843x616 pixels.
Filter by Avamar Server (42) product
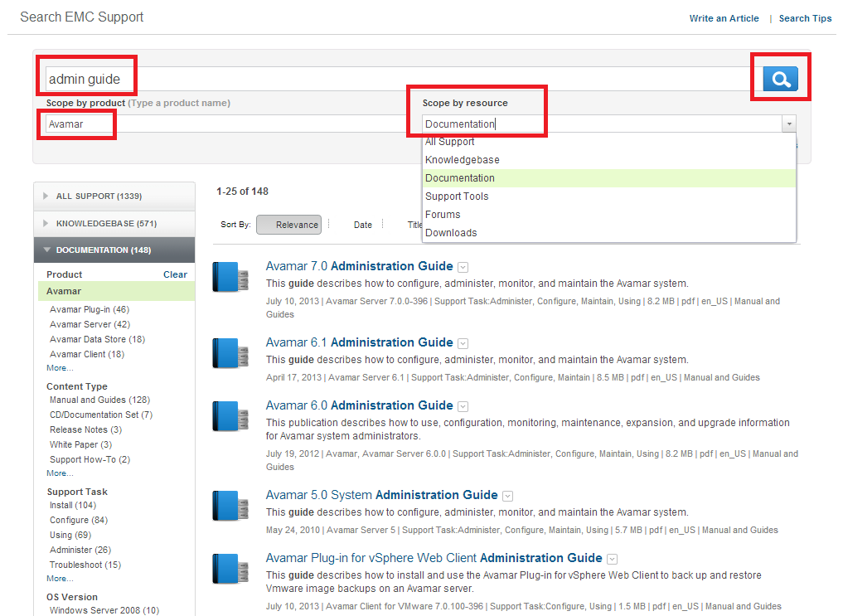(90, 325)
